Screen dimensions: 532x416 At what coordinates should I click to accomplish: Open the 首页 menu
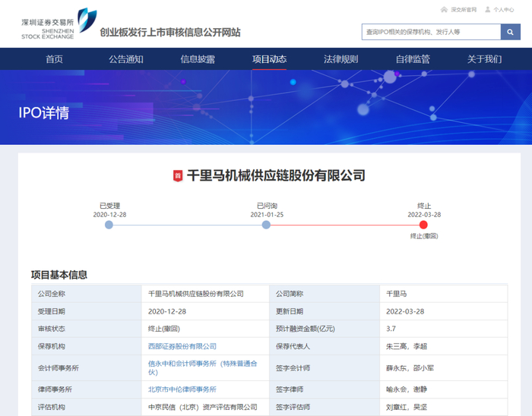coord(54,59)
